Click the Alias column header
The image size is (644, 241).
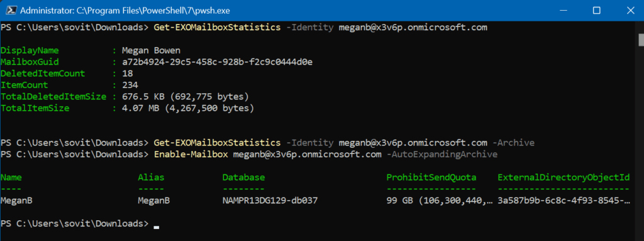[151, 177]
